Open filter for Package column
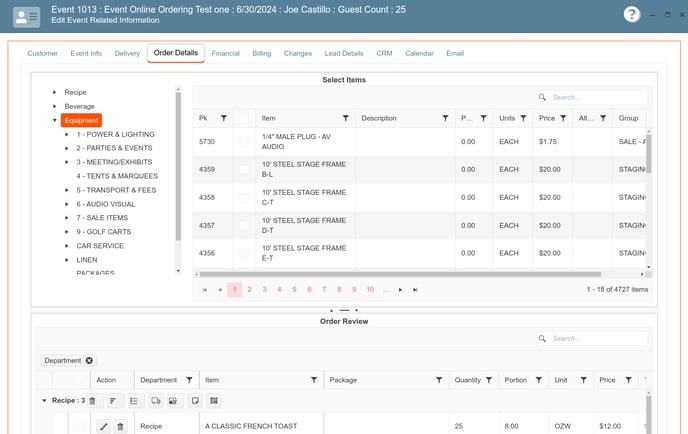 pyautogui.click(x=439, y=380)
